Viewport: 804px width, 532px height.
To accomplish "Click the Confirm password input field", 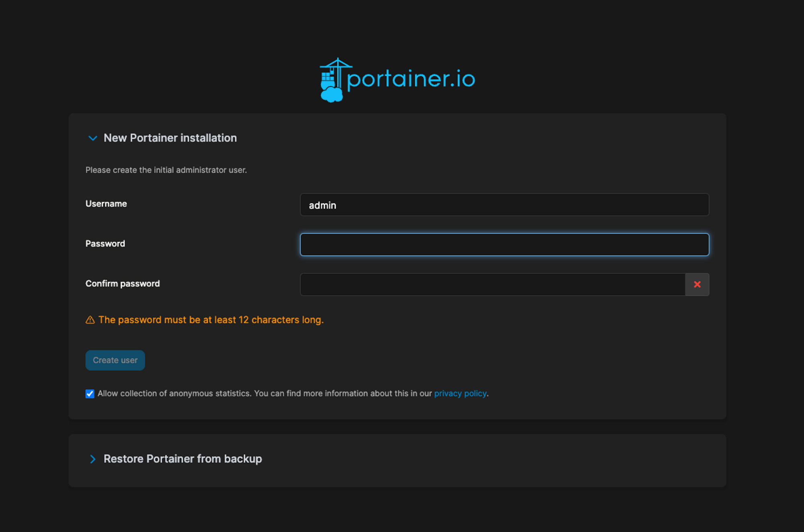I will point(492,284).
